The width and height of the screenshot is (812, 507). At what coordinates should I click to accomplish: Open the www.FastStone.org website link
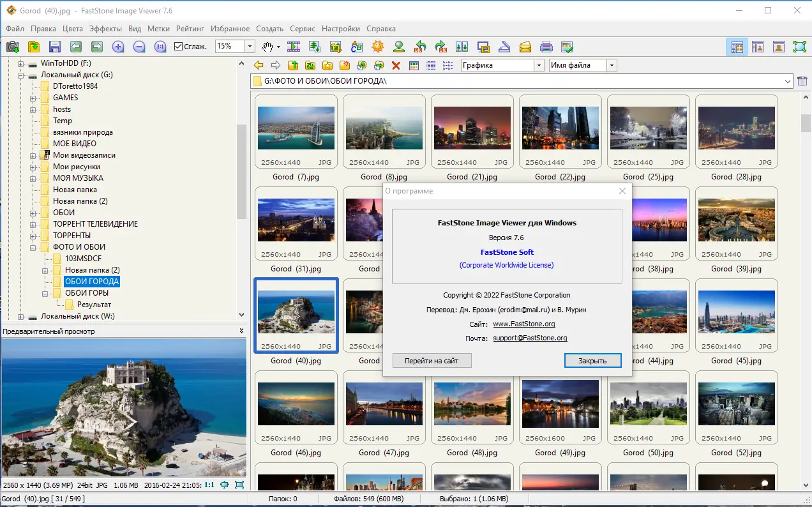click(523, 324)
